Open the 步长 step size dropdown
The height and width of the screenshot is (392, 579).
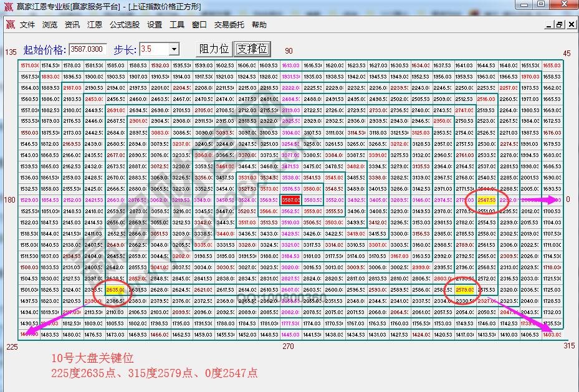174,49
